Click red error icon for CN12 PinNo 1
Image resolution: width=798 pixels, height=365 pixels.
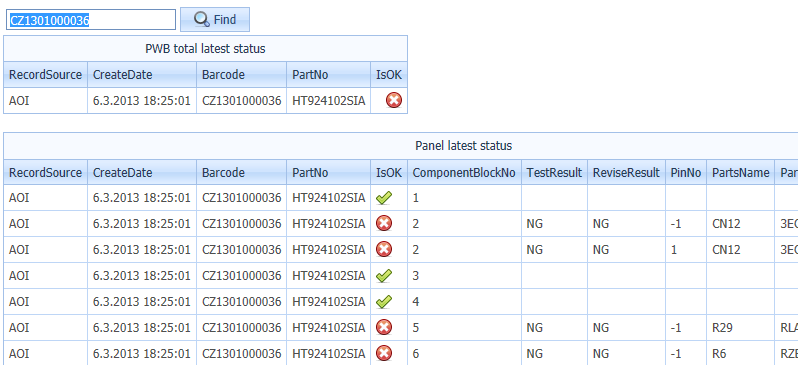(384, 249)
